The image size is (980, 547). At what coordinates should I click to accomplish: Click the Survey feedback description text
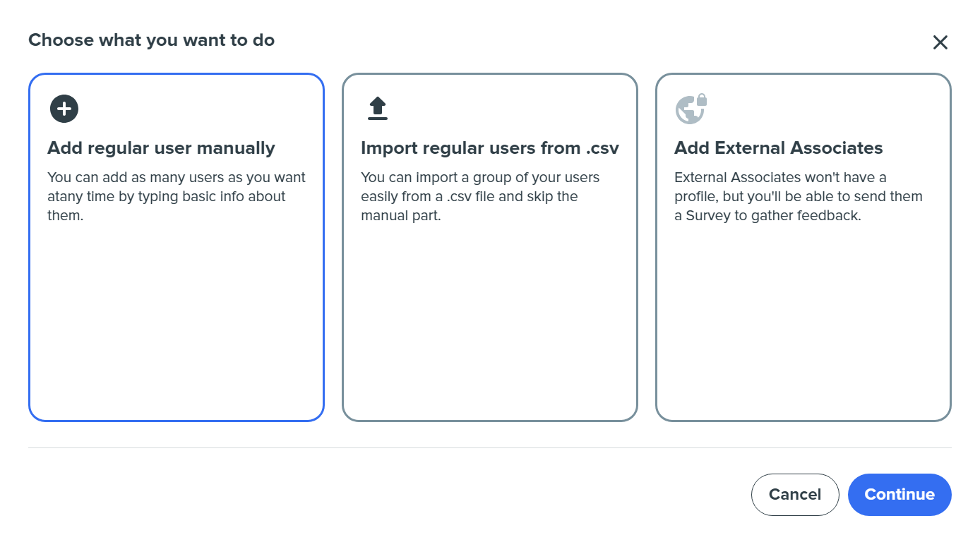click(799, 196)
